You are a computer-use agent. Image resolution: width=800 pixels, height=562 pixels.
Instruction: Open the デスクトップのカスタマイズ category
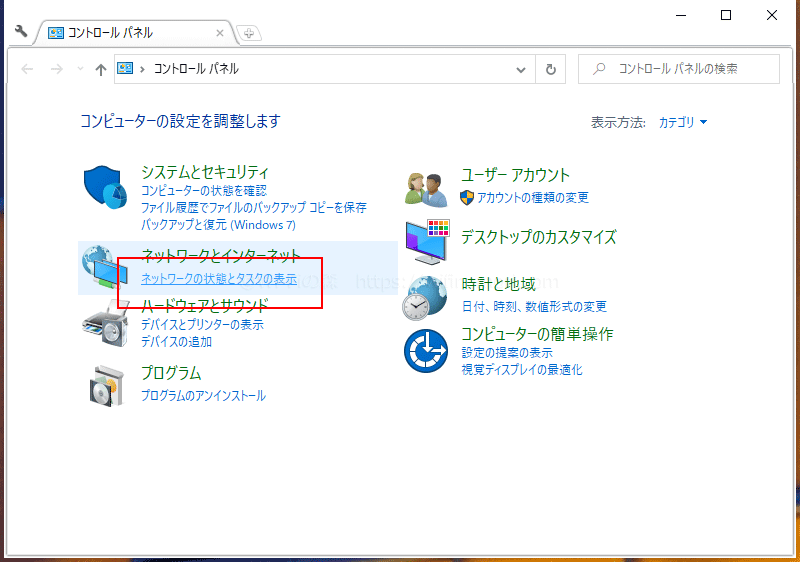coord(539,237)
